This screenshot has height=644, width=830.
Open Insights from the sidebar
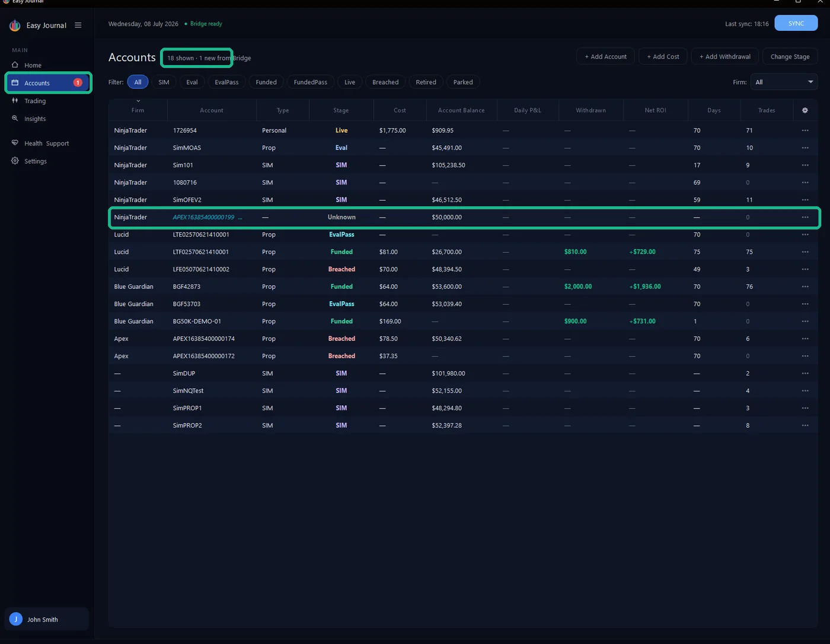(x=35, y=119)
